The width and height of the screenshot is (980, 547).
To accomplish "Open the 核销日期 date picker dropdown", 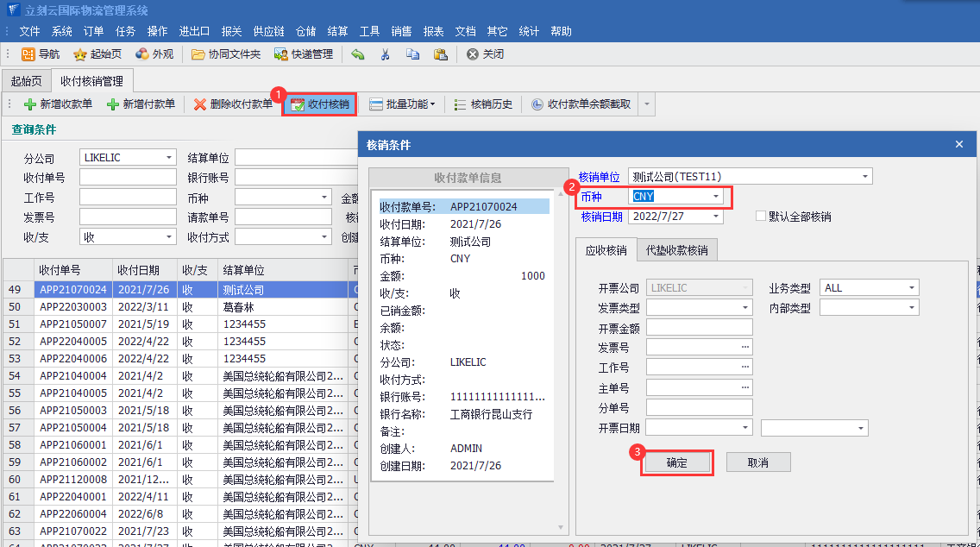I will pos(715,217).
